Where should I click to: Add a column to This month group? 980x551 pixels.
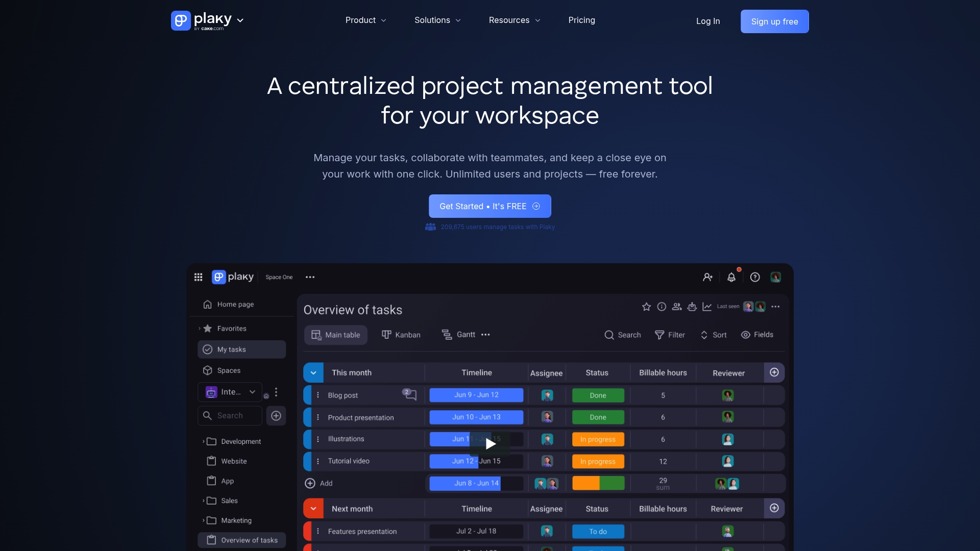[774, 372]
